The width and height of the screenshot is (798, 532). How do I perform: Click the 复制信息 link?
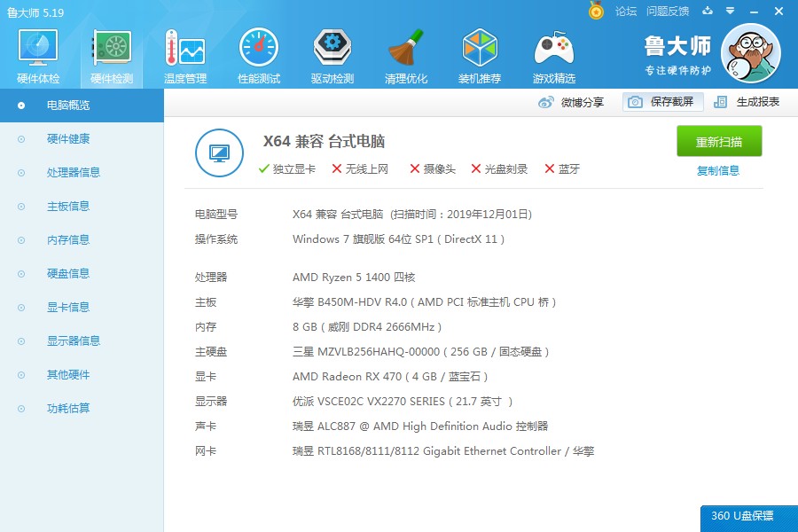(x=717, y=170)
